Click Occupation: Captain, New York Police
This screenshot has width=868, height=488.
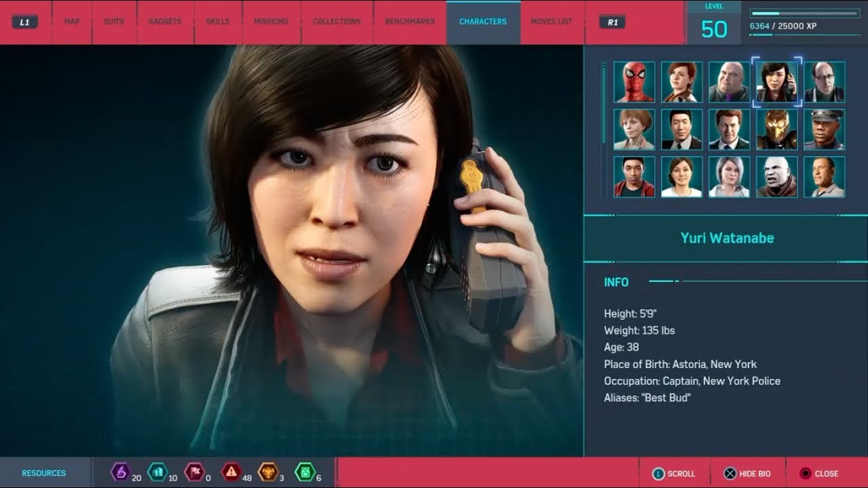pos(692,381)
